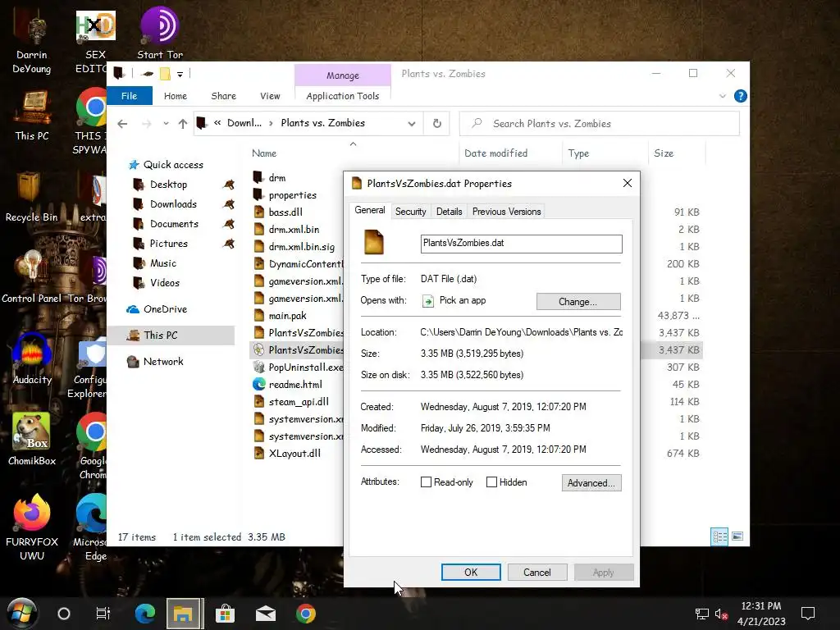
Task: Open ChomikBox desktop icon
Action: click(x=32, y=438)
